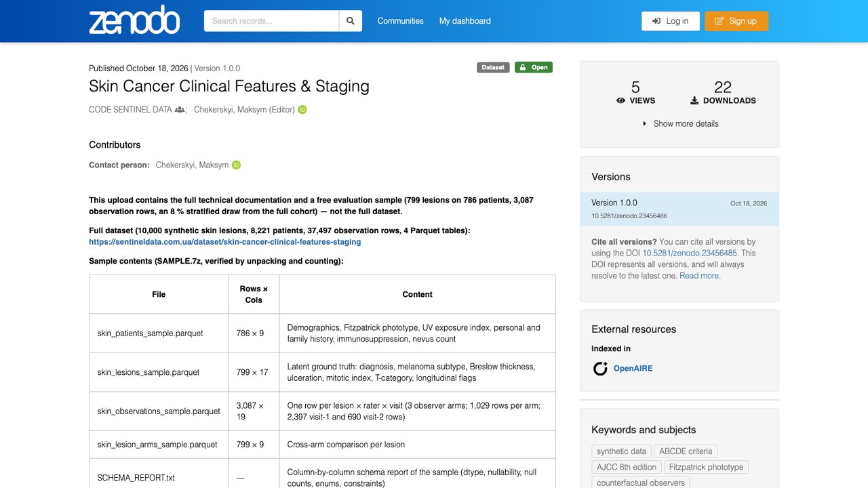Click skin_lesion_arms_sample.parquet table cell
Viewport: 868px width, 488px height.
pos(159,445)
